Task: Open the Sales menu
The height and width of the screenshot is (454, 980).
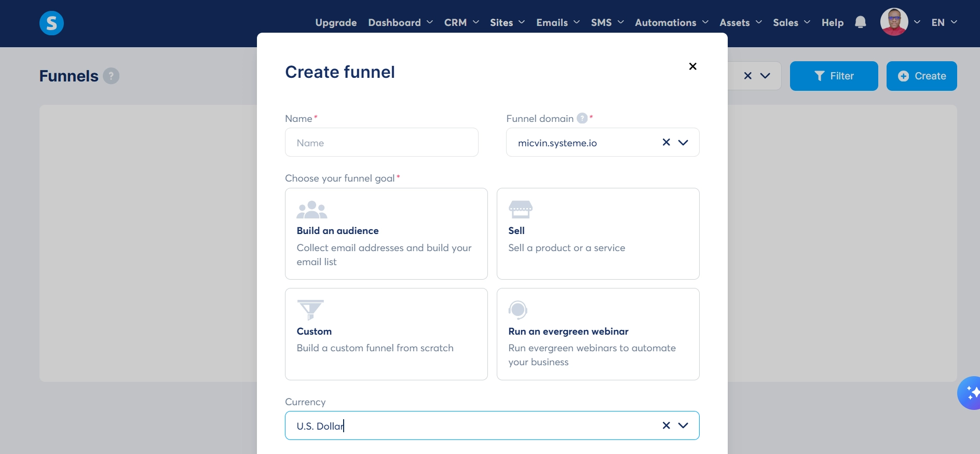Action: (x=792, y=22)
